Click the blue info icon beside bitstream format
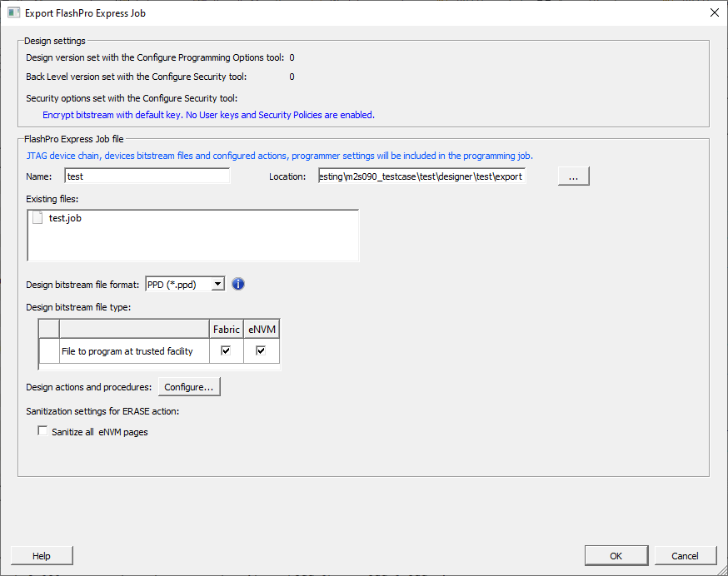Screen dimensions: 728x576 (237, 284)
